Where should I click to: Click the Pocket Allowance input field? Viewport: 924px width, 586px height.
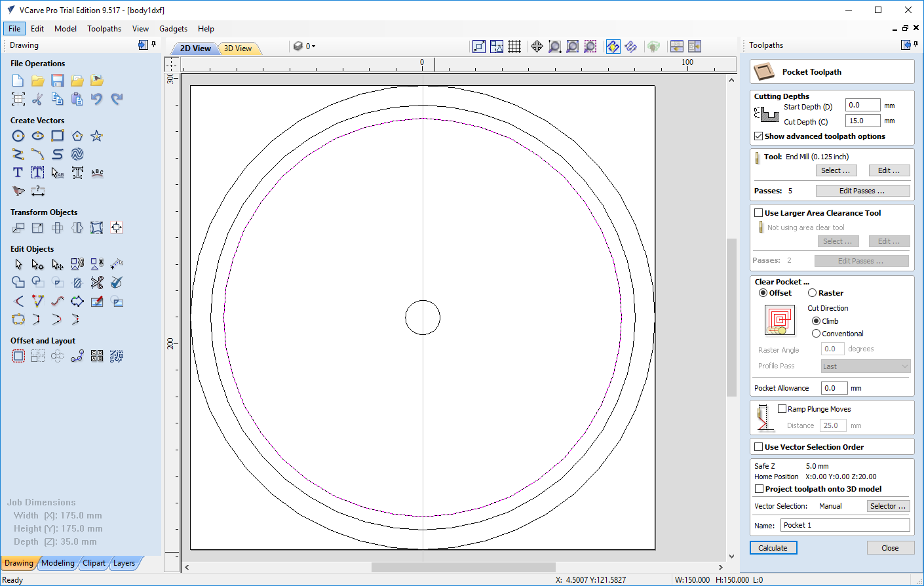[x=834, y=388]
